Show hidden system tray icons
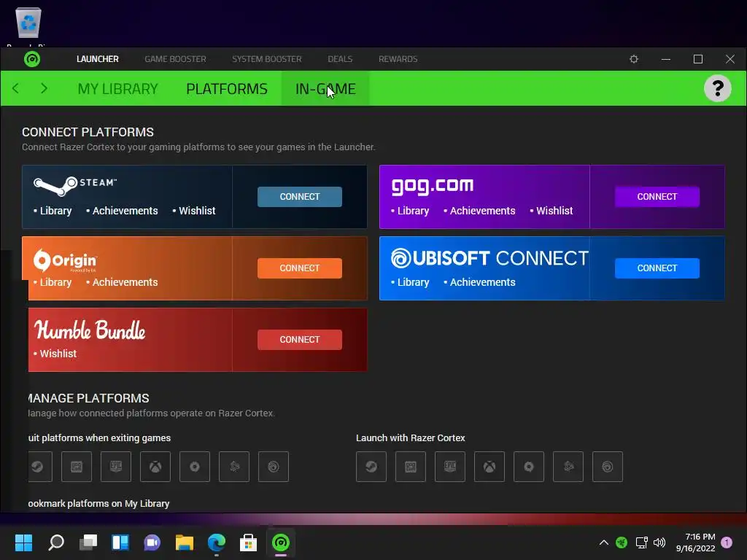This screenshot has width=747, height=560. click(603, 542)
